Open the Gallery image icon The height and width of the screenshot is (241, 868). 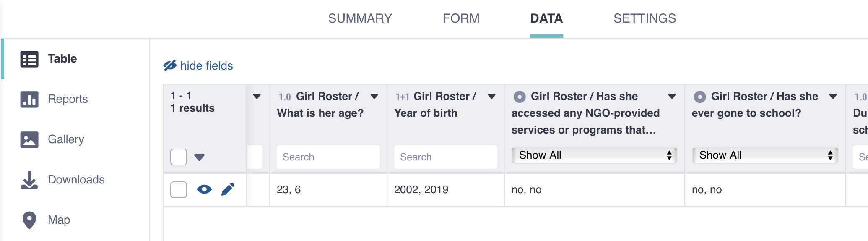29,140
